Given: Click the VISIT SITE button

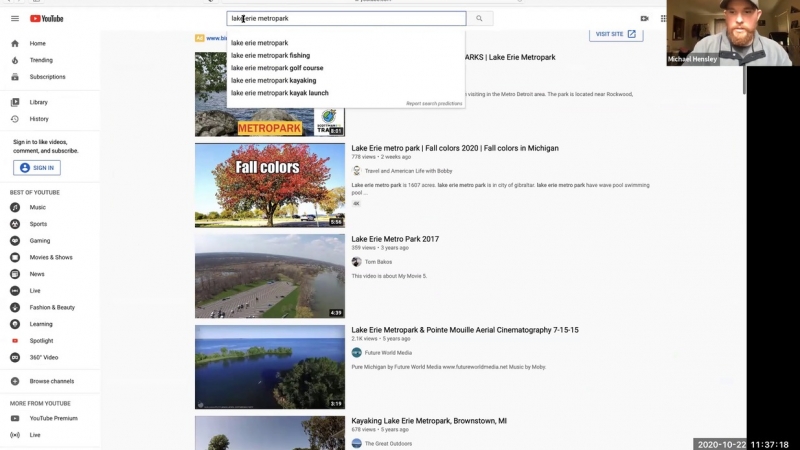Looking at the screenshot, I should click(x=615, y=34).
